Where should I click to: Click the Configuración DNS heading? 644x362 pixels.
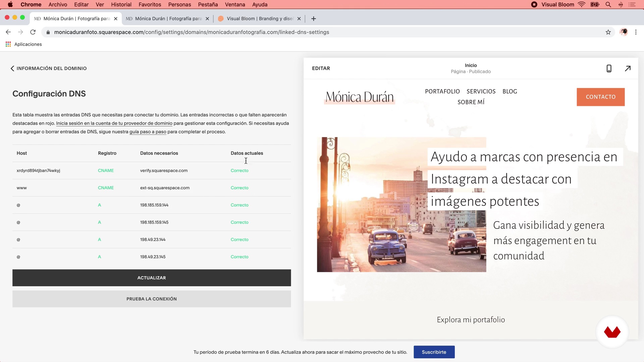pyautogui.click(x=49, y=94)
